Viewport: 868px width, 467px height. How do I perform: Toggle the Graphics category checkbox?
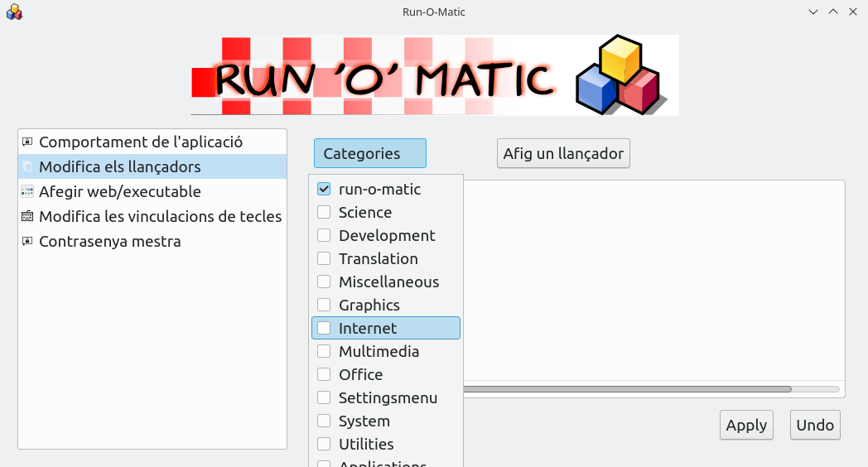(324, 306)
